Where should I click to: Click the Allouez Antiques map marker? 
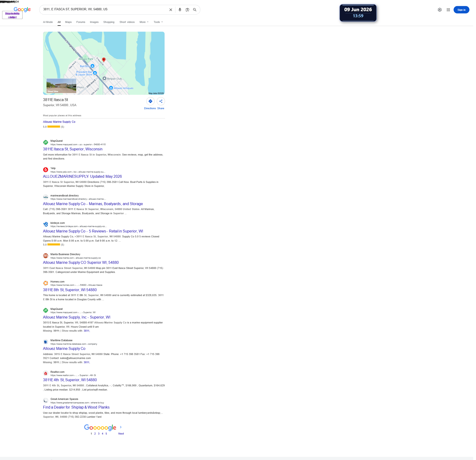pyautogui.click(x=111, y=88)
